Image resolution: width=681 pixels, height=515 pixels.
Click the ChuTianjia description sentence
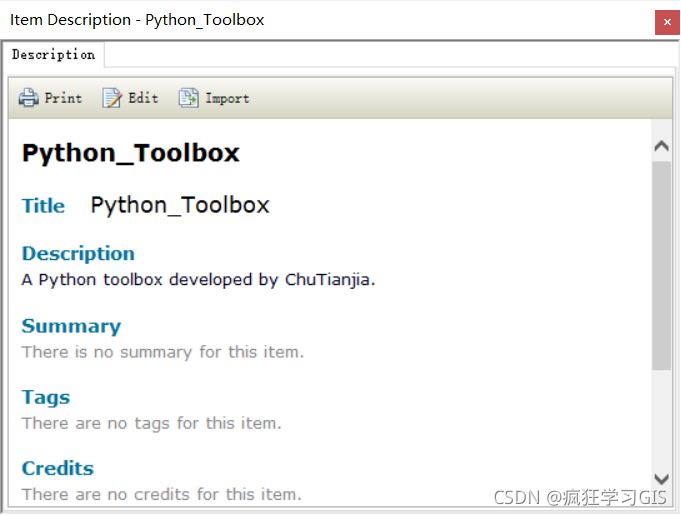pyautogui.click(x=198, y=280)
